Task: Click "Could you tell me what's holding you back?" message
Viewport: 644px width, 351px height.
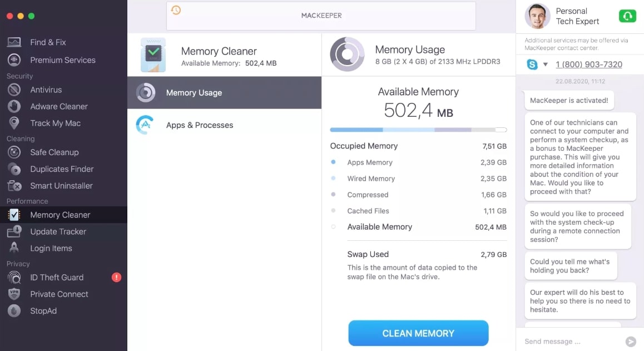Action: pos(571,266)
